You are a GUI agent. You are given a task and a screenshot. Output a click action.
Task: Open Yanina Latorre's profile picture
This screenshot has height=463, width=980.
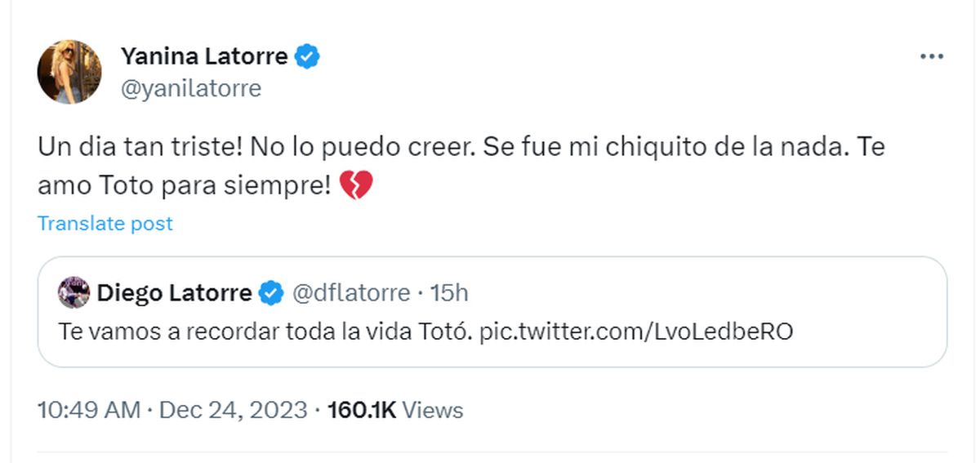point(69,72)
